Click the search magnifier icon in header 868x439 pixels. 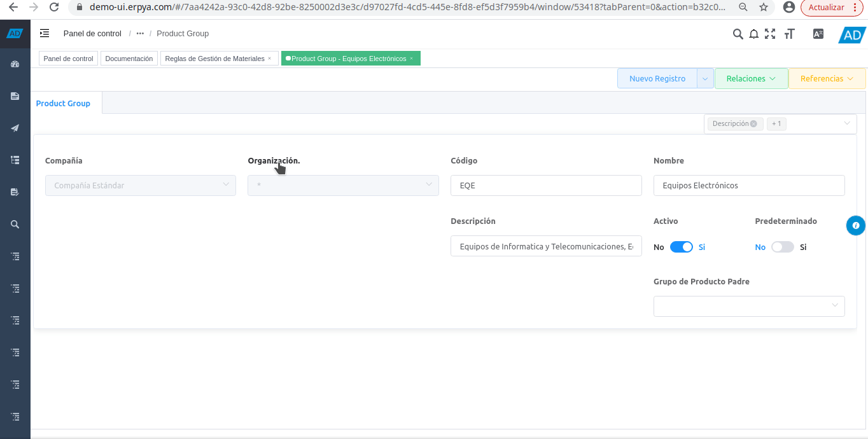(x=738, y=34)
